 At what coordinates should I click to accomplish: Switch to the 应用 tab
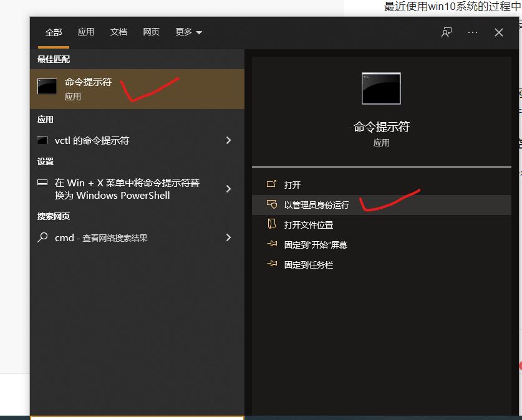pyautogui.click(x=85, y=32)
